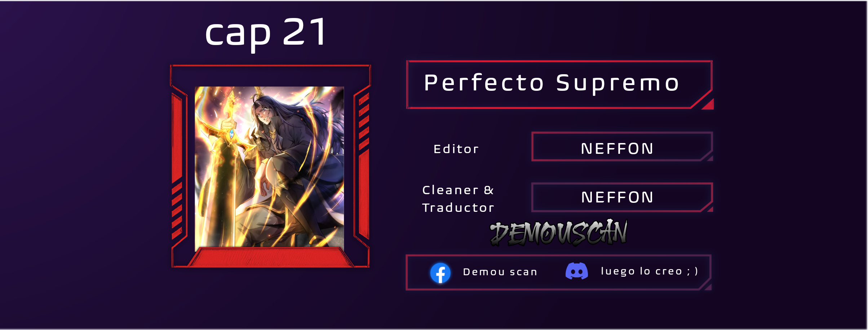Click the 'cap 21' chapter heading
This screenshot has height=330, width=868.
click(266, 33)
